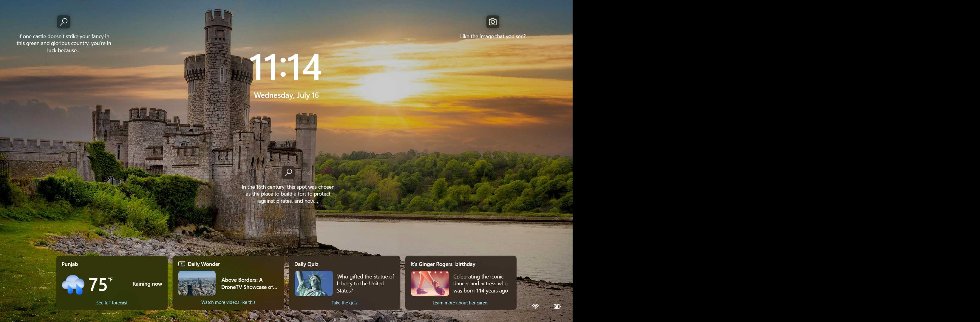The image size is (980, 322).
Task: Click the "Daily Wonder" card title
Action: (x=204, y=264)
